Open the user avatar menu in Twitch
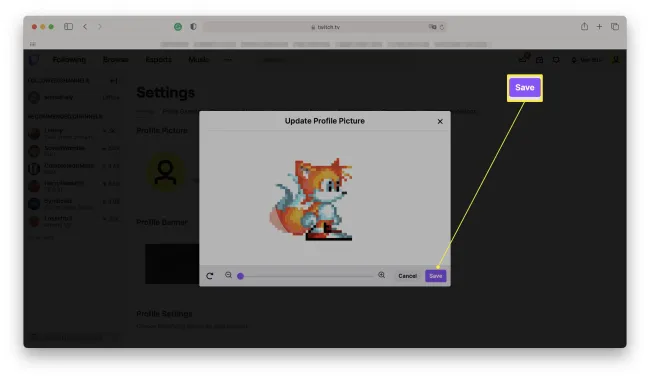 click(616, 60)
